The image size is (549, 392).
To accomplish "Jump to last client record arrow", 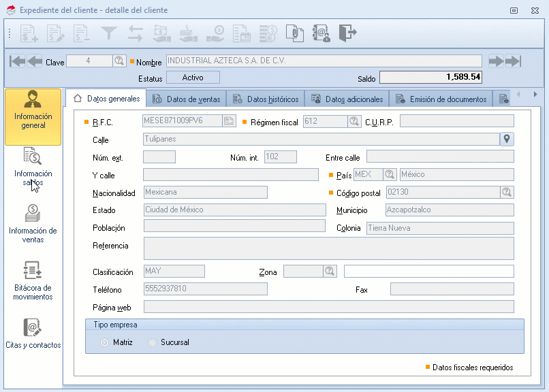I will (x=514, y=61).
